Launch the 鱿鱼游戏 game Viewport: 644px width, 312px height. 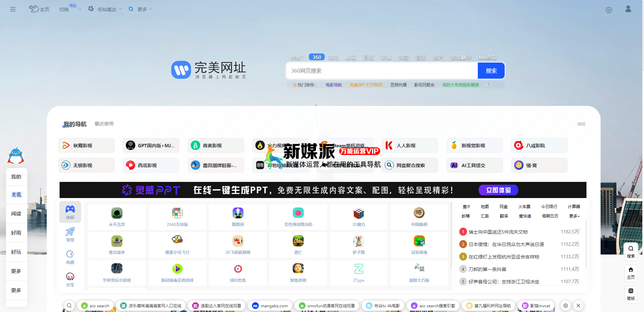(x=298, y=273)
